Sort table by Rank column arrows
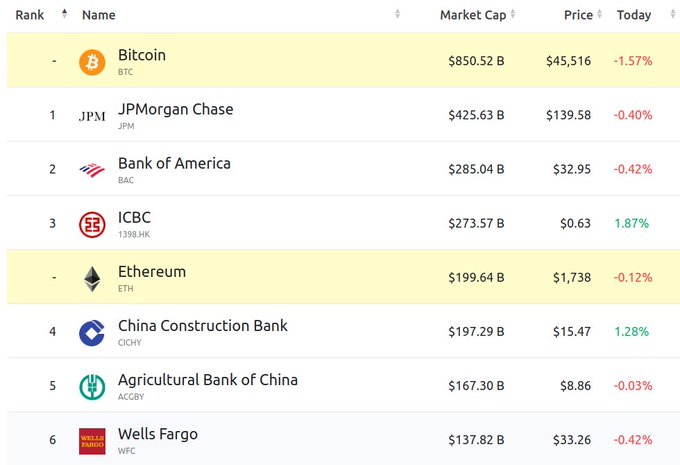 tap(64, 14)
